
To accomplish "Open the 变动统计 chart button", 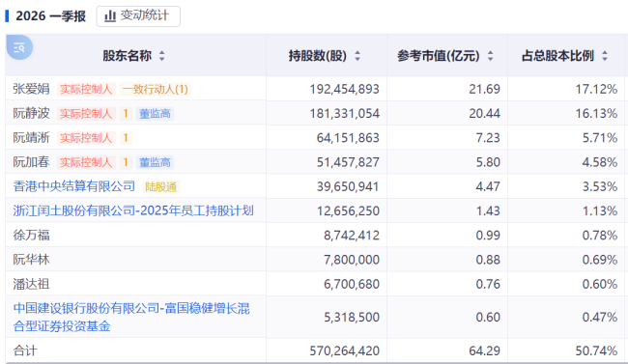I will point(138,16).
